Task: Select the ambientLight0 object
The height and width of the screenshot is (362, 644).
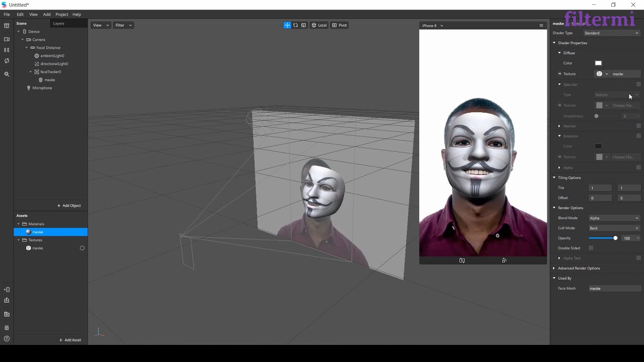Action: pyautogui.click(x=52, y=56)
